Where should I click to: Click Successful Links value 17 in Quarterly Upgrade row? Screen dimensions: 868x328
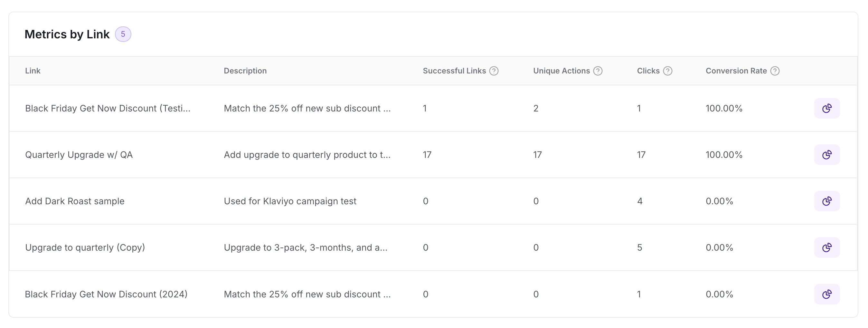(x=427, y=155)
